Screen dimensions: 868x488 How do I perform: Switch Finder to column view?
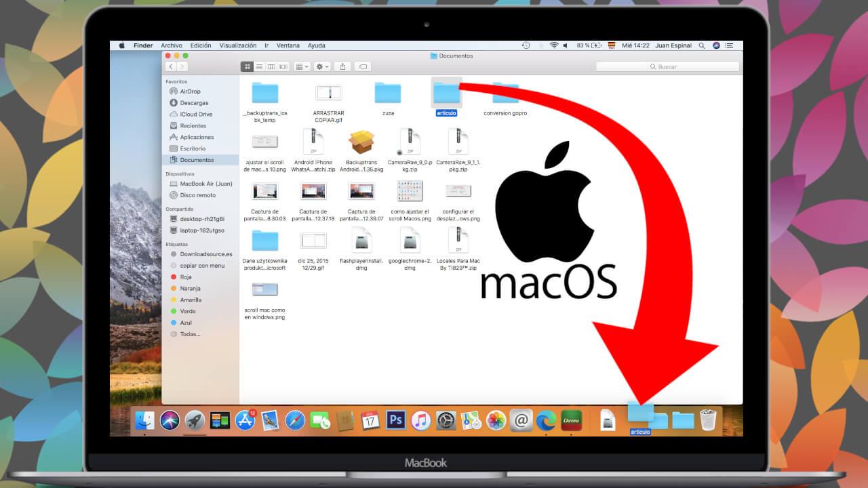(271, 66)
